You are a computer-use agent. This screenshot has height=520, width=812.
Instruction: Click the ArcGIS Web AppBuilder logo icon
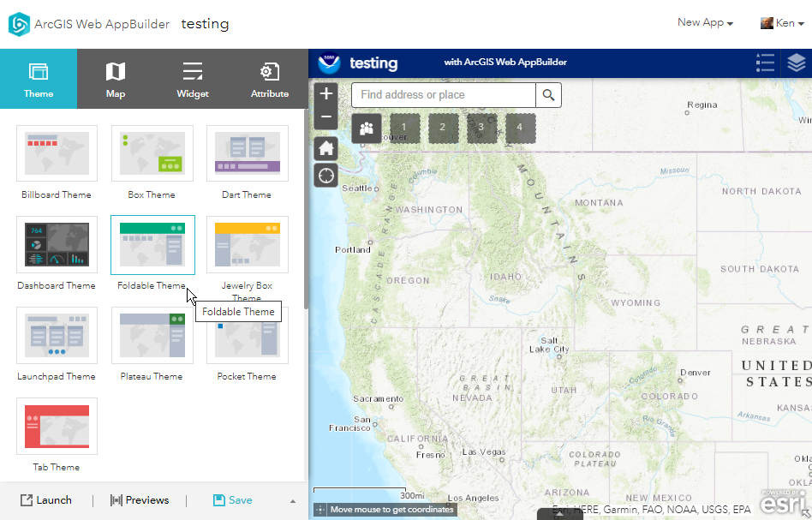[19, 24]
